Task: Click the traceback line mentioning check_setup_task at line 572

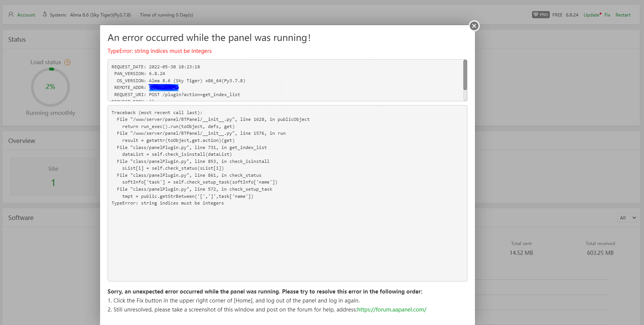Action: [x=195, y=189]
